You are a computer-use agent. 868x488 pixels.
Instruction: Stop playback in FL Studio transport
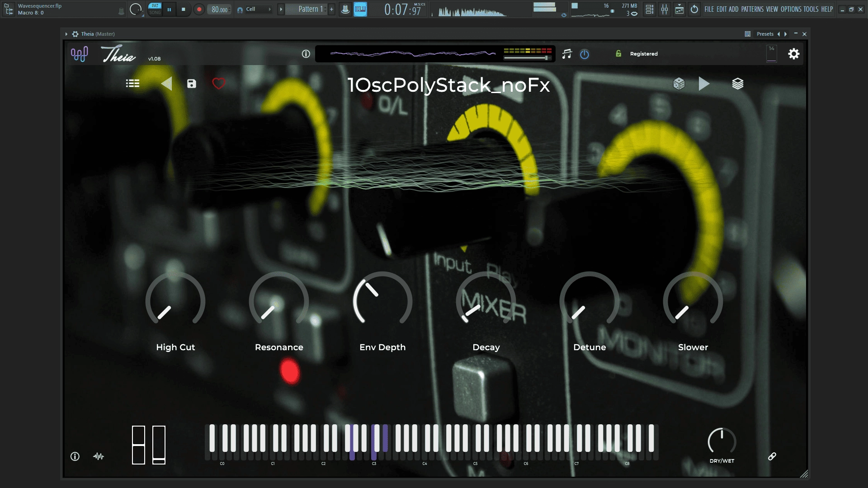[183, 9]
